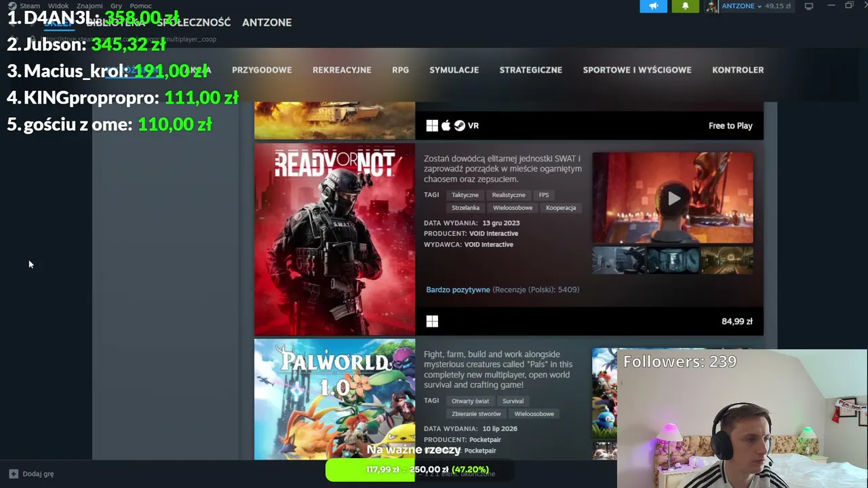
Task: Open the Pomoc menu
Action: (140, 6)
